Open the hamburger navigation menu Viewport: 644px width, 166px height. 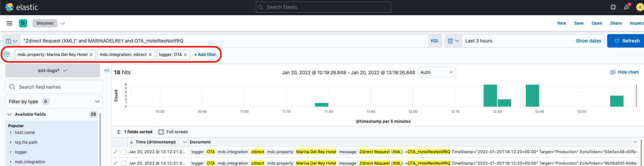click(9, 23)
